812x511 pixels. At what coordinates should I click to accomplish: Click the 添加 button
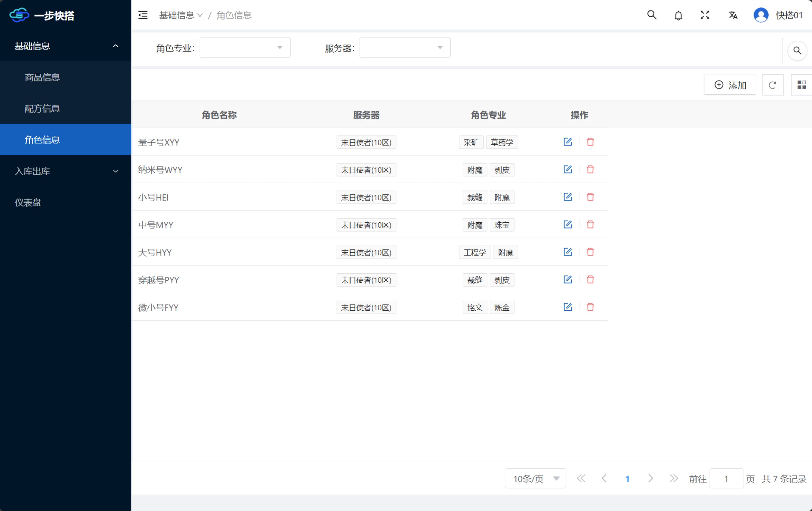coord(730,85)
